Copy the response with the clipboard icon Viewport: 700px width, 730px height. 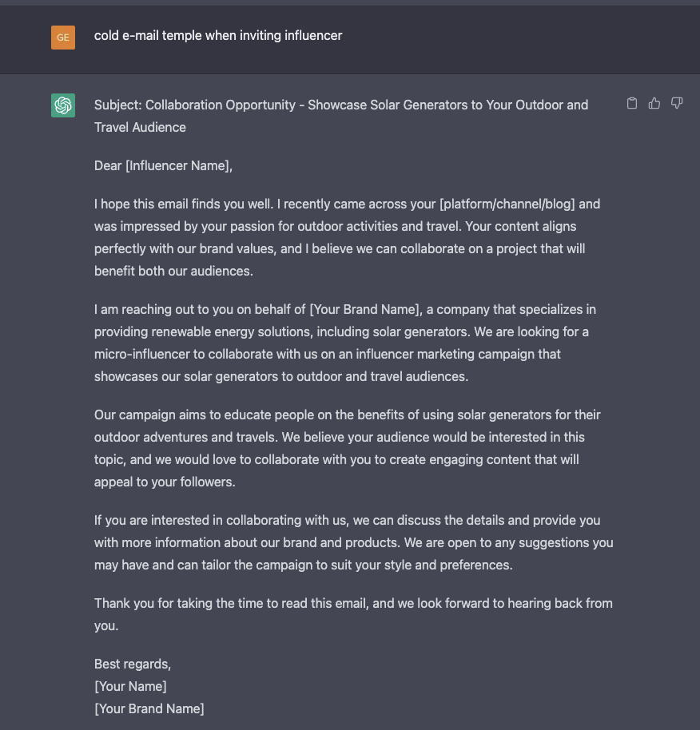[x=631, y=103]
